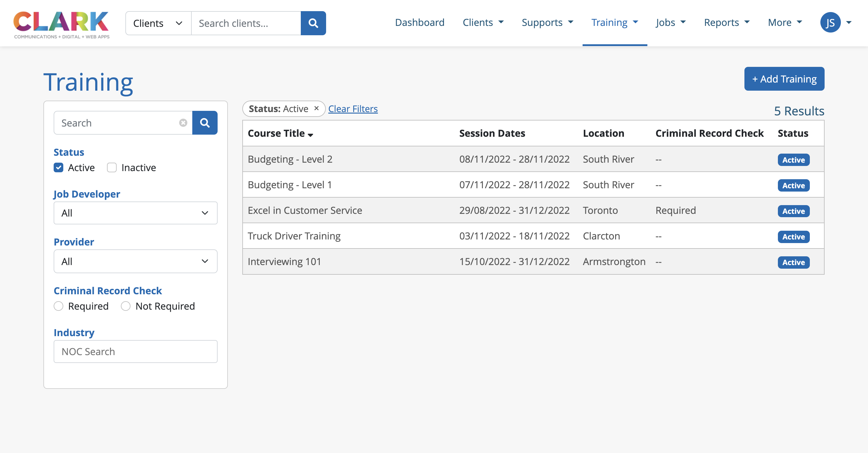Expand the Job Developer dropdown
The height and width of the screenshot is (453, 868).
point(135,213)
